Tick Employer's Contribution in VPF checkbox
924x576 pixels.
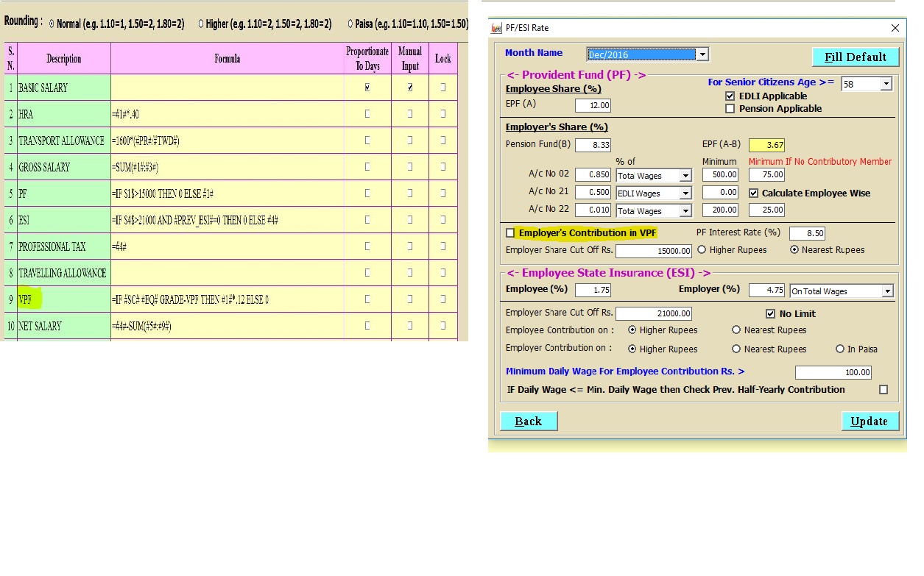(510, 233)
